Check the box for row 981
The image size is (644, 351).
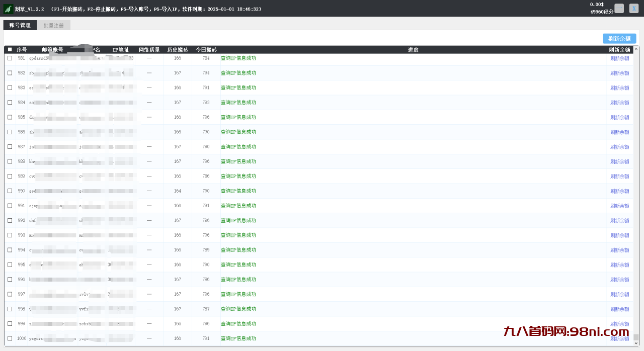[x=10, y=58]
